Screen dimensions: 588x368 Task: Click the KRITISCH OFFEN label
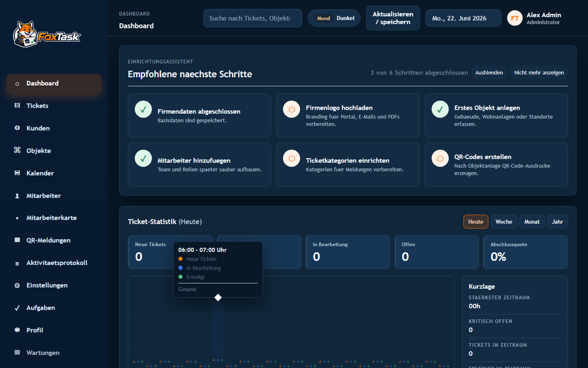point(490,321)
